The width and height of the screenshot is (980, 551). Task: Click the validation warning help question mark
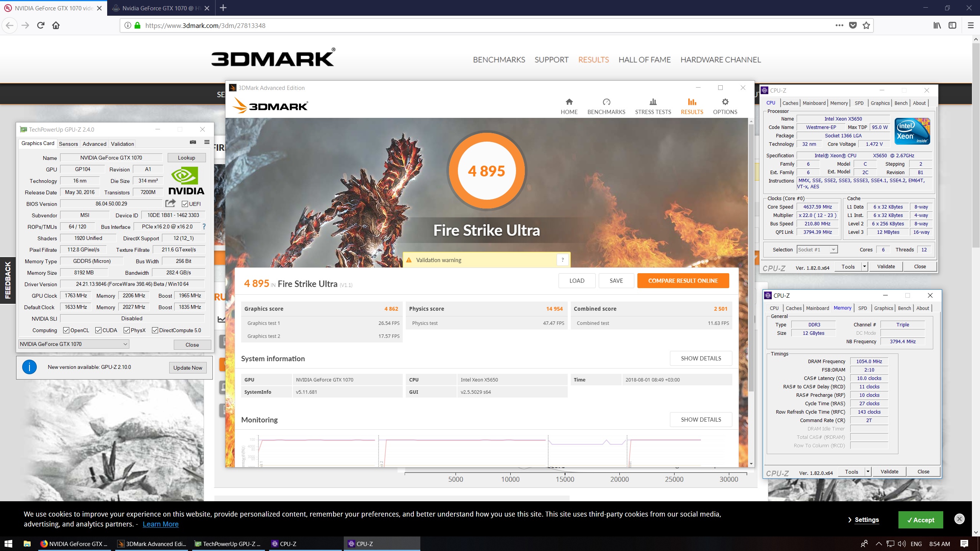562,260
